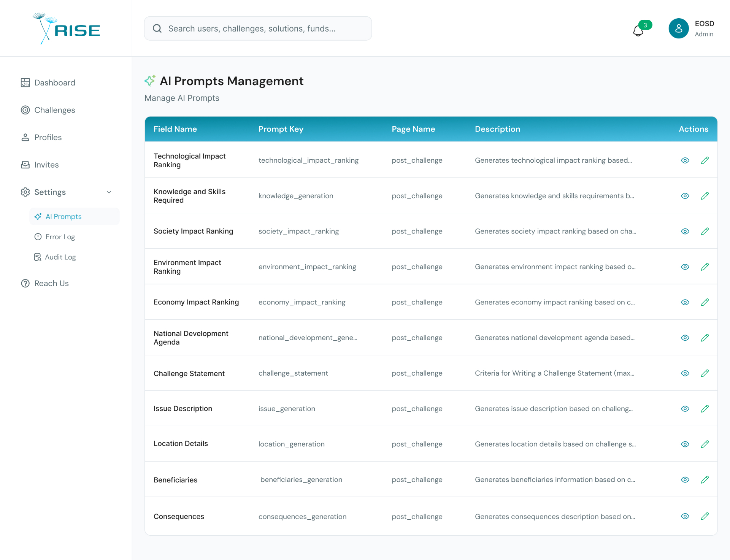Click Generates location details description

click(555, 444)
